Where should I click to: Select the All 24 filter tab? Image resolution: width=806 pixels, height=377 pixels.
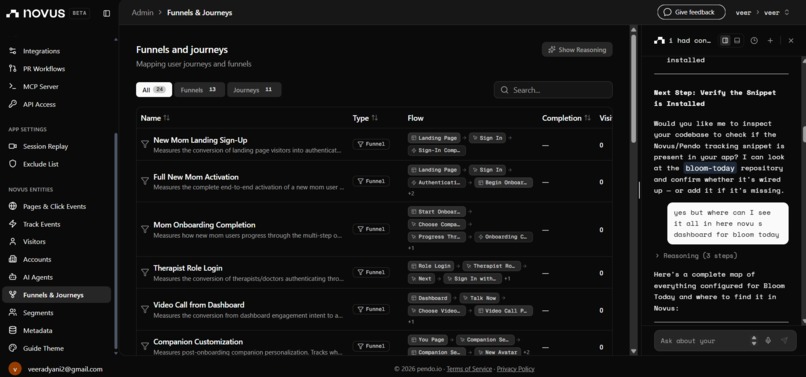154,90
